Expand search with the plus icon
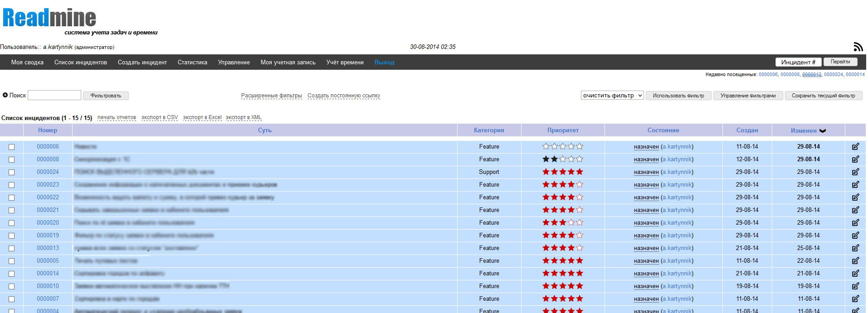 coord(5,95)
